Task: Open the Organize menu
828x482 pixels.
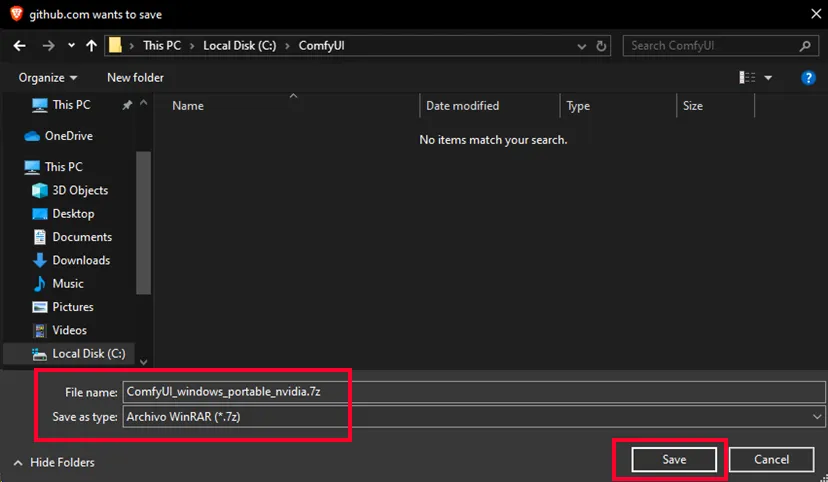Action: point(48,78)
